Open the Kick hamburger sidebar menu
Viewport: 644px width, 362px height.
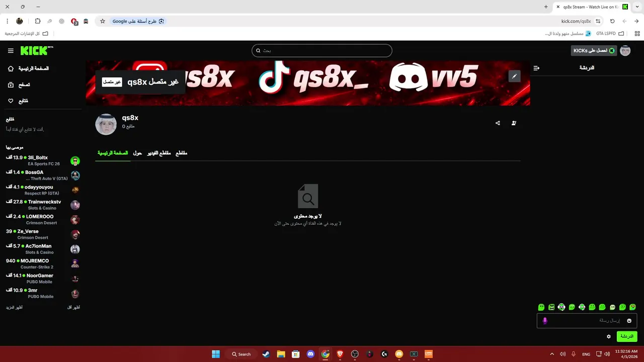tap(11, 51)
